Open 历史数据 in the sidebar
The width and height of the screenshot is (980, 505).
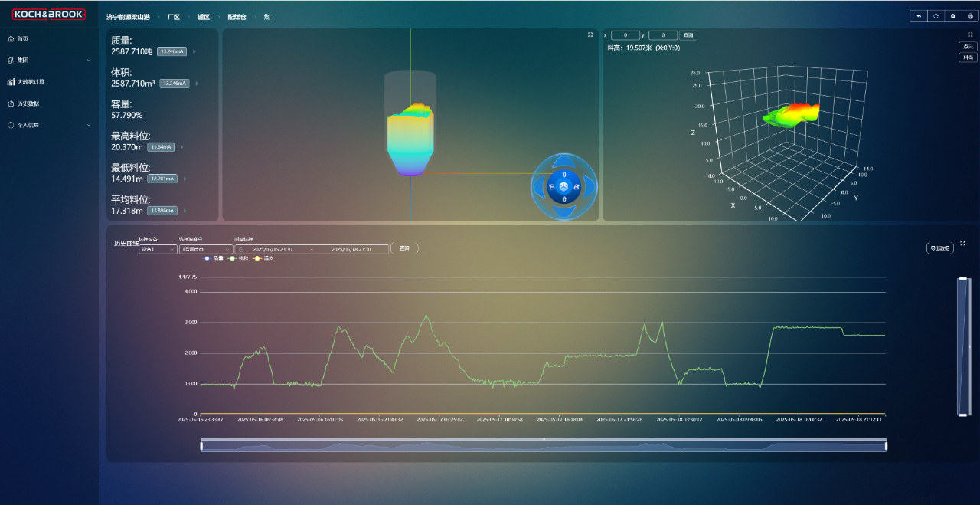coord(28,103)
